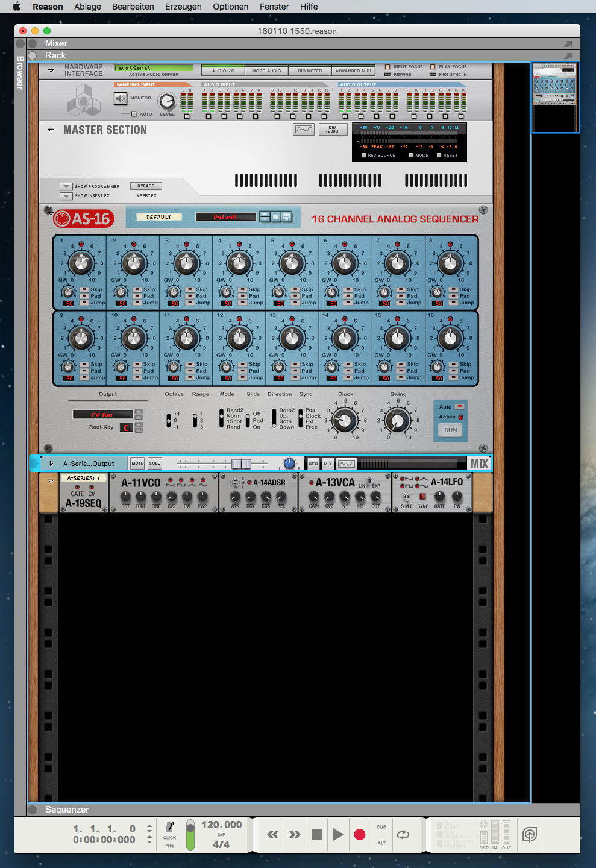Screen dimensions: 596x868
Task: Solo the A-Series Output channel
Action: (155, 464)
